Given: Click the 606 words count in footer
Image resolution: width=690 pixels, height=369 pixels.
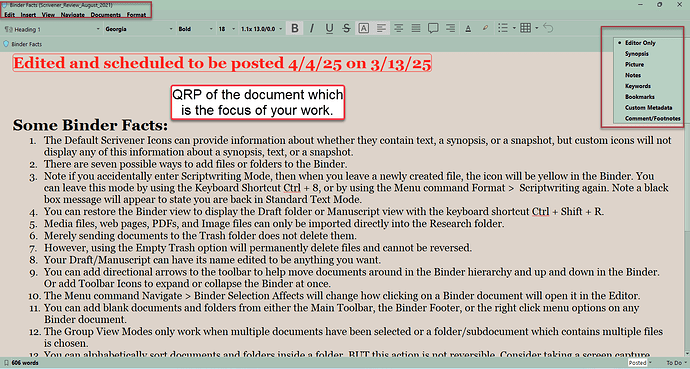Looking at the screenshot, I should [25, 363].
